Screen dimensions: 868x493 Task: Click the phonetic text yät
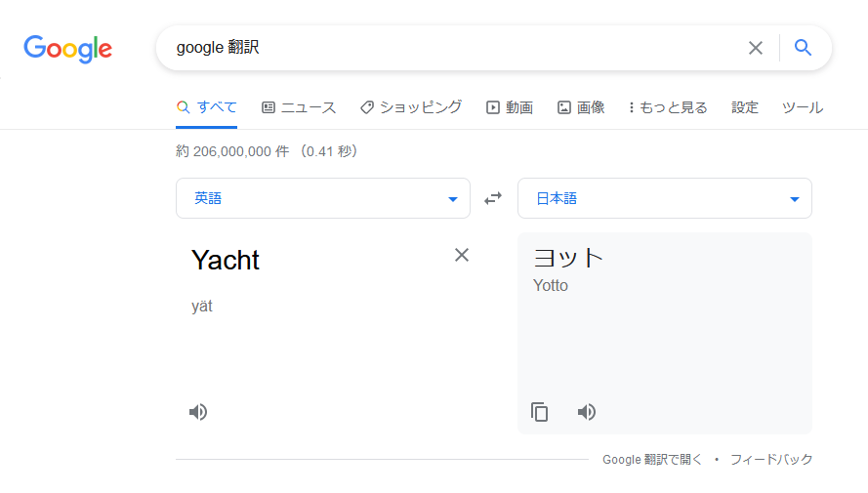point(202,306)
